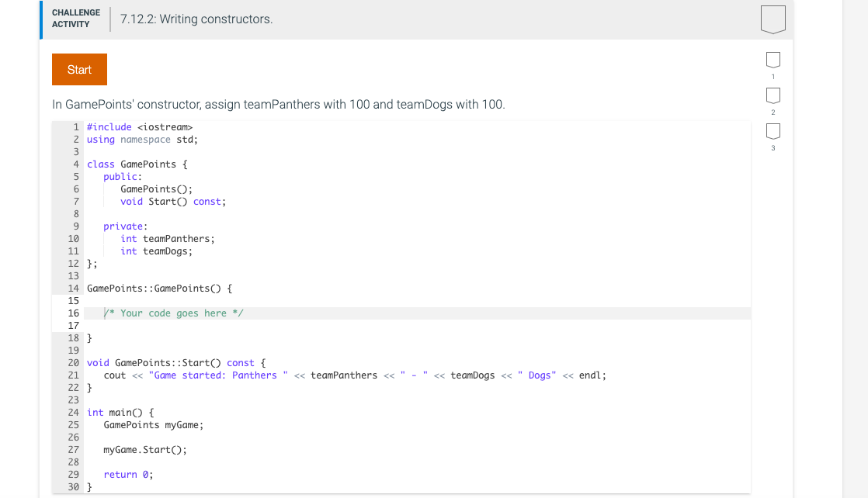Screen dimensions: 868x498
Task: Click the Start button
Action: [x=79, y=69]
